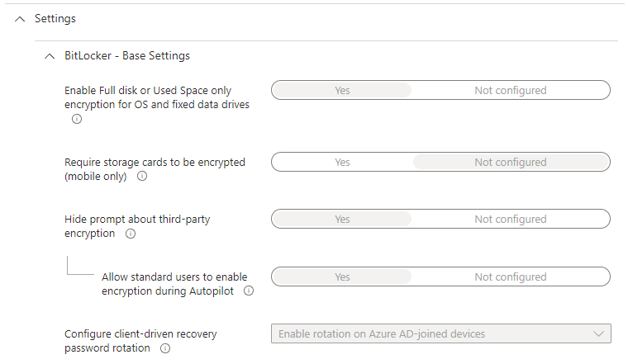Open the client-driven recovery password rotation dropdown
The width and height of the screenshot is (628, 364).
(x=441, y=333)
